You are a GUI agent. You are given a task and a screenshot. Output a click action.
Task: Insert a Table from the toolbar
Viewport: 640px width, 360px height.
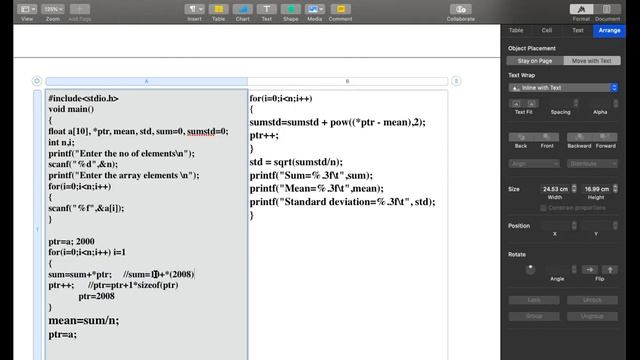pyautogui.click(x=218, y=9)
